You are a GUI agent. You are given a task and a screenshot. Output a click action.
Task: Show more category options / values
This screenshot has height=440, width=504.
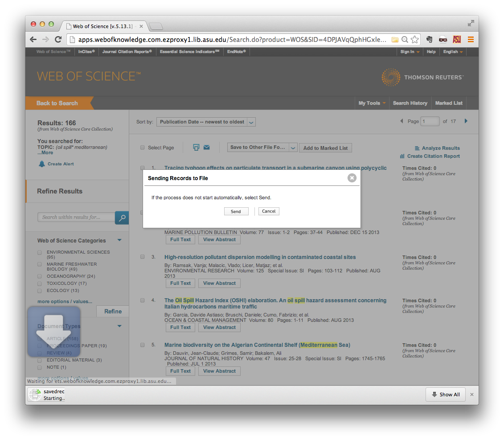coord(65,301)
